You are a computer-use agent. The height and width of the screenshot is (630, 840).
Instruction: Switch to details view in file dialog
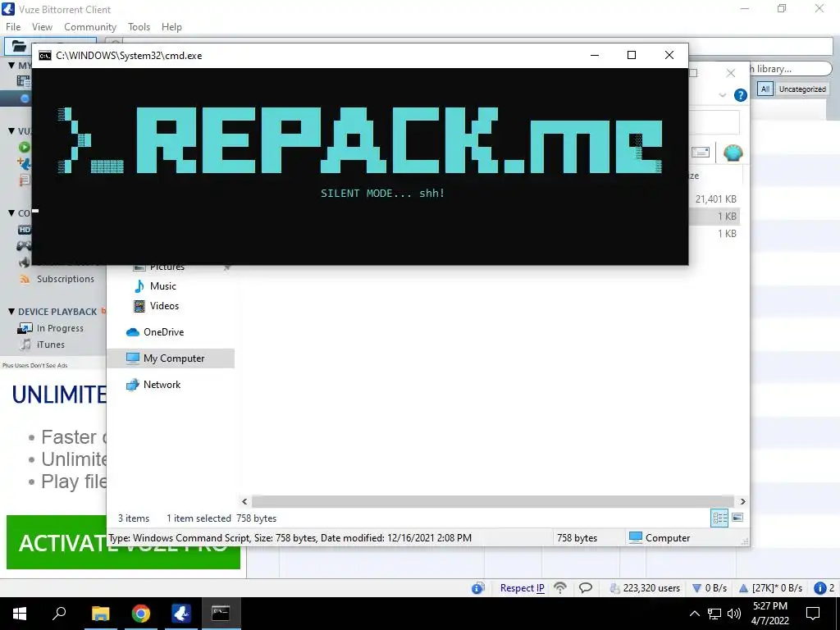(x=719, y=518)
